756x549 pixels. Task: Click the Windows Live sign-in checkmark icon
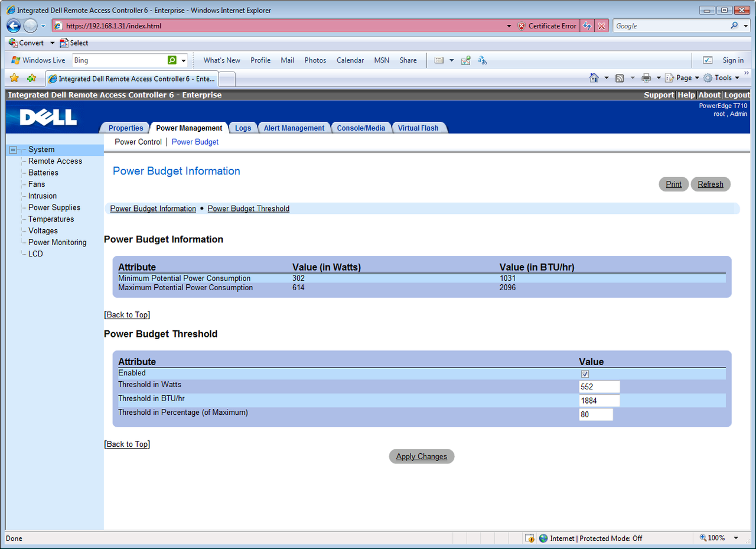pos(708,60)
